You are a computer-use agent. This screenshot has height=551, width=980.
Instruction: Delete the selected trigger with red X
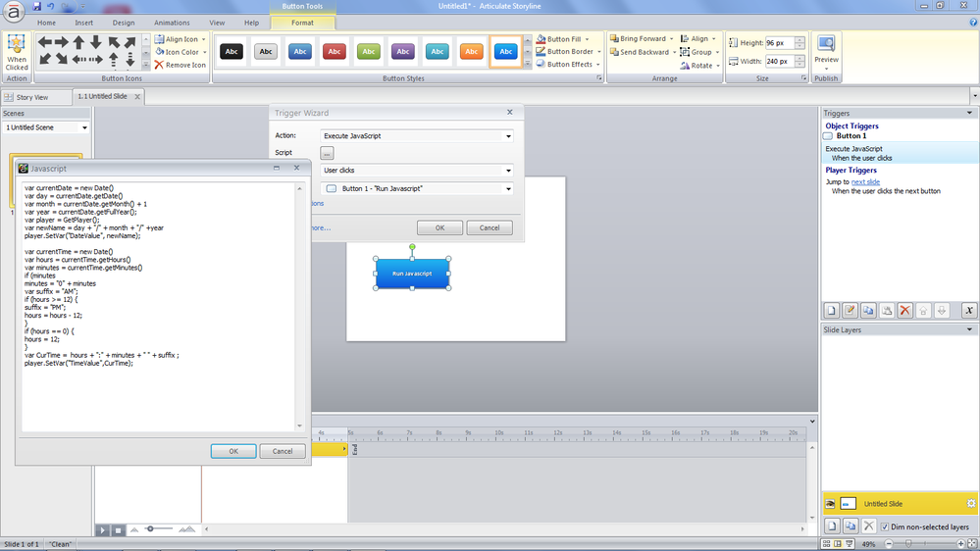[x=905, y=310]
